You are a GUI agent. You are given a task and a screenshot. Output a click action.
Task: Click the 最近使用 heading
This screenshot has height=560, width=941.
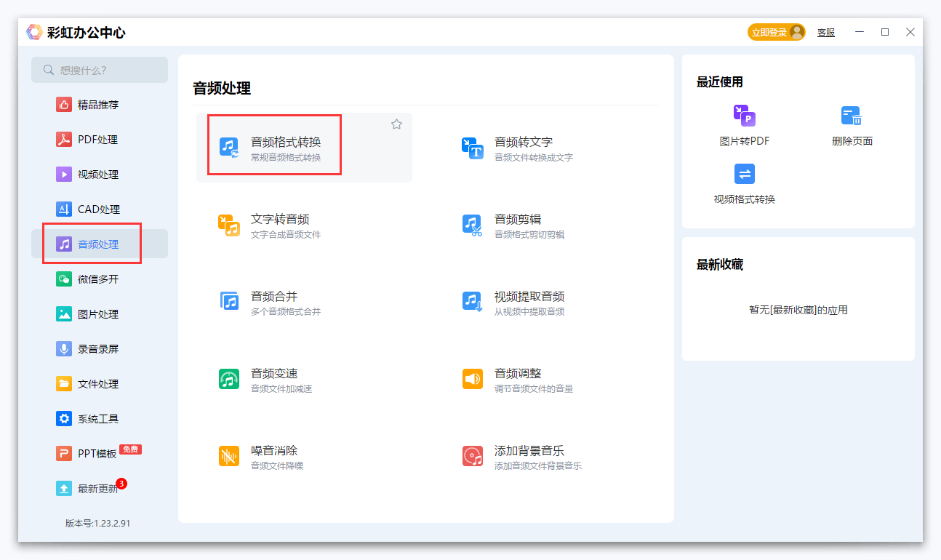[720, 82]
